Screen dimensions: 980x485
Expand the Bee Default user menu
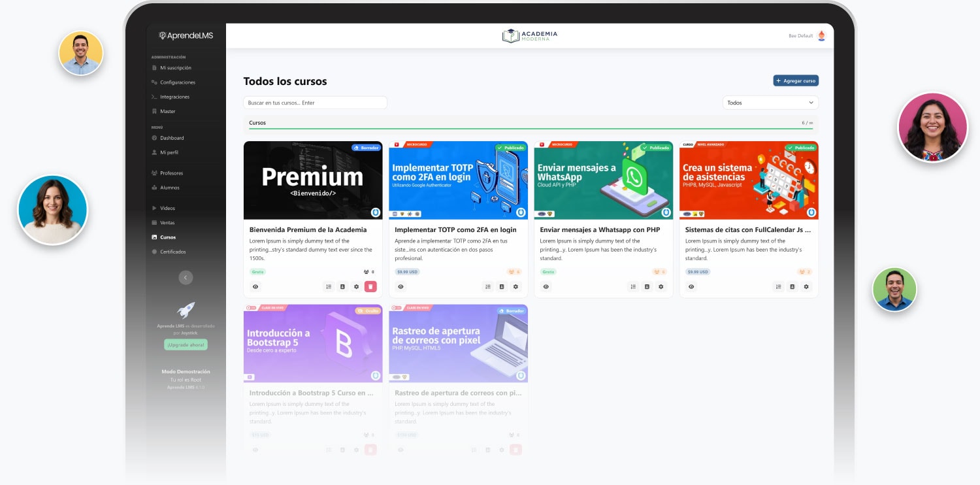click(x=800, y=36)
